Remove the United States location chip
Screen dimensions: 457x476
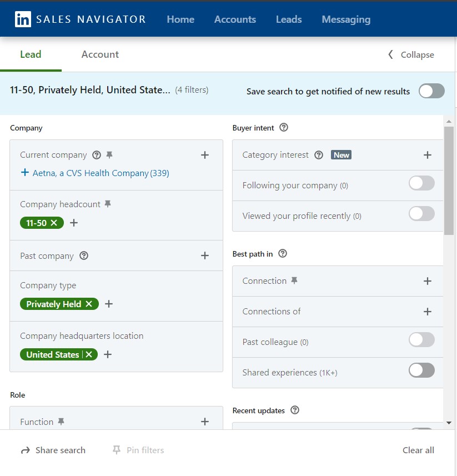89,354
